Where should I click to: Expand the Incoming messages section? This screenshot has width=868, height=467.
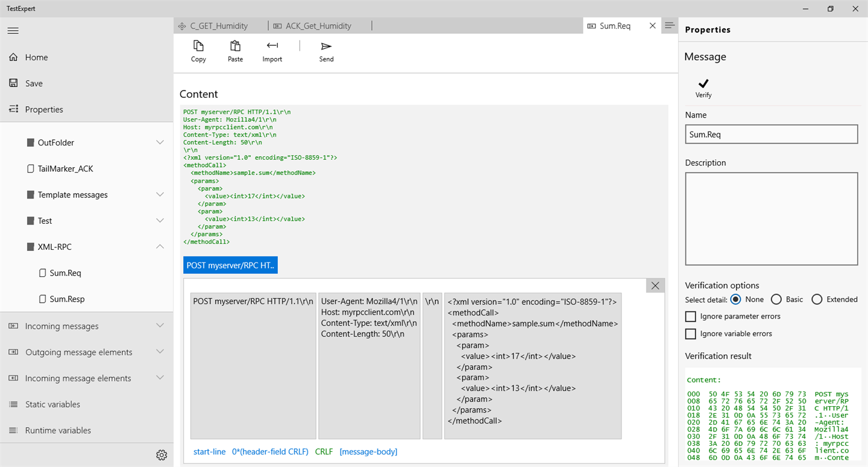point(160,326)
